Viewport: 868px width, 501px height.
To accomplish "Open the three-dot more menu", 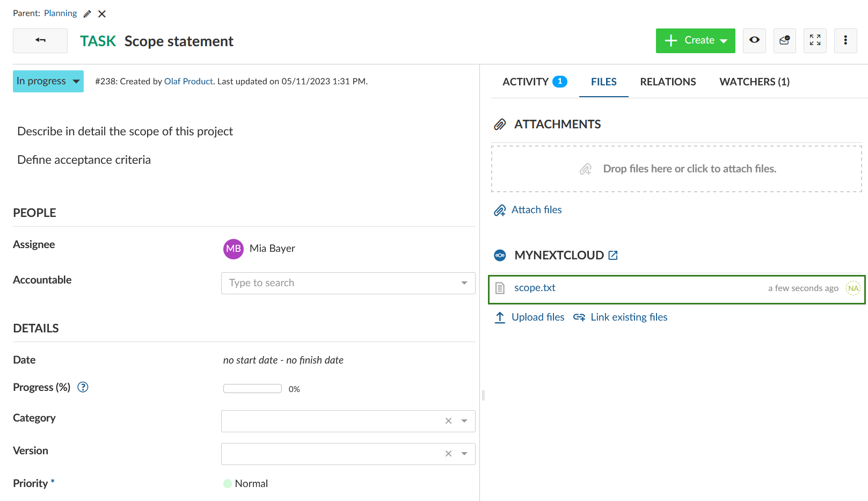I will pyautogui.click(x=845, y=40).
